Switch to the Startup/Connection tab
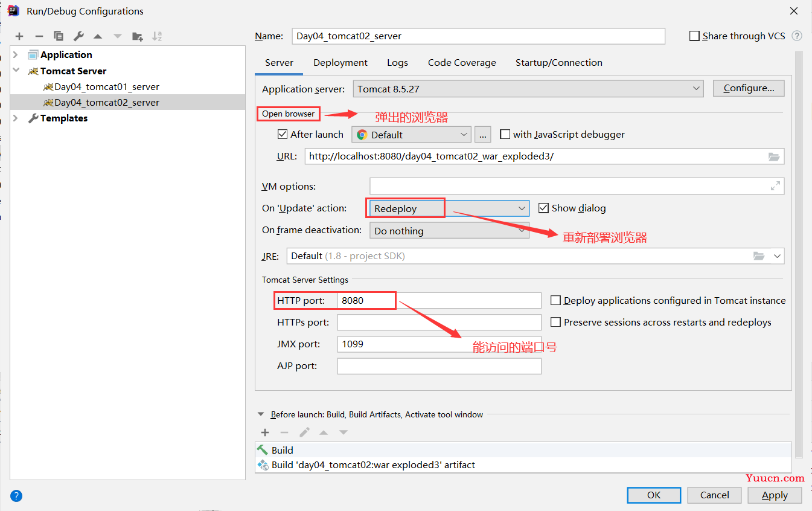The height and width of the screenshot is (511, 812). [x=559, y=63]
